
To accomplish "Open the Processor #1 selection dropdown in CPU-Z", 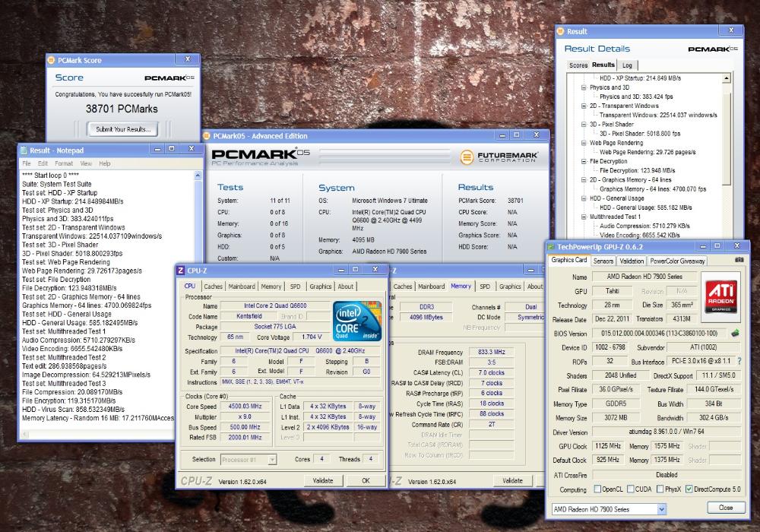I will click(272, 459).
